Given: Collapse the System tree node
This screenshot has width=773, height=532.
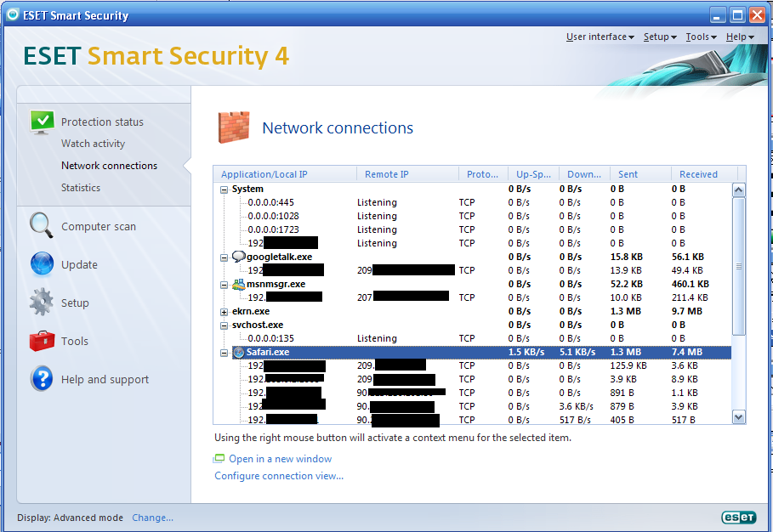Looking at the screenshot, I should [225, 190].
